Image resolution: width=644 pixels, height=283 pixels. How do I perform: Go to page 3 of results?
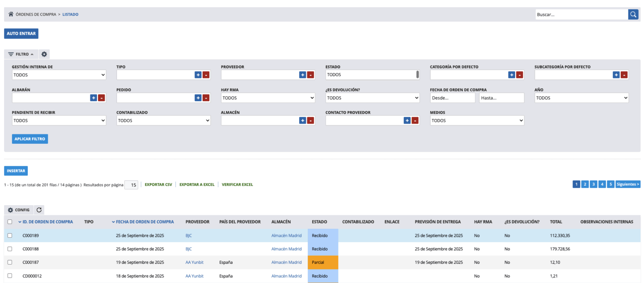click(593, 184)
